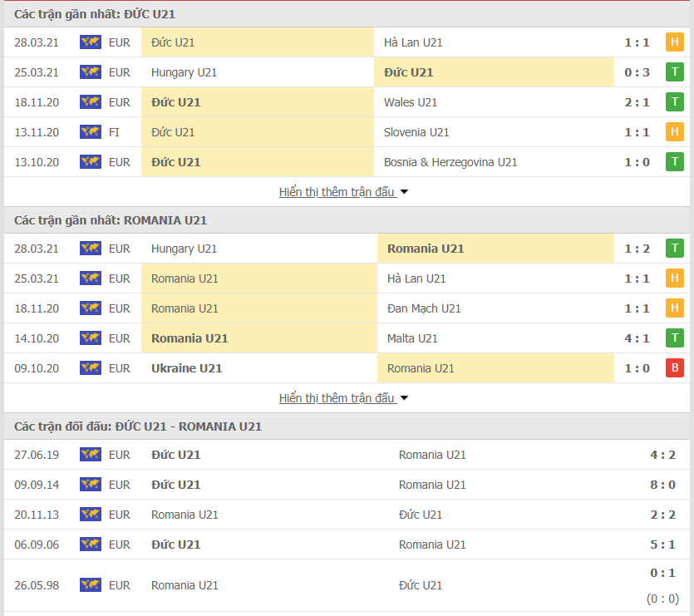Click the flag icon on the Slovenia U21 friendly row
The width and height of the screenshot is (694, 616).
click(x=90, y=132)
